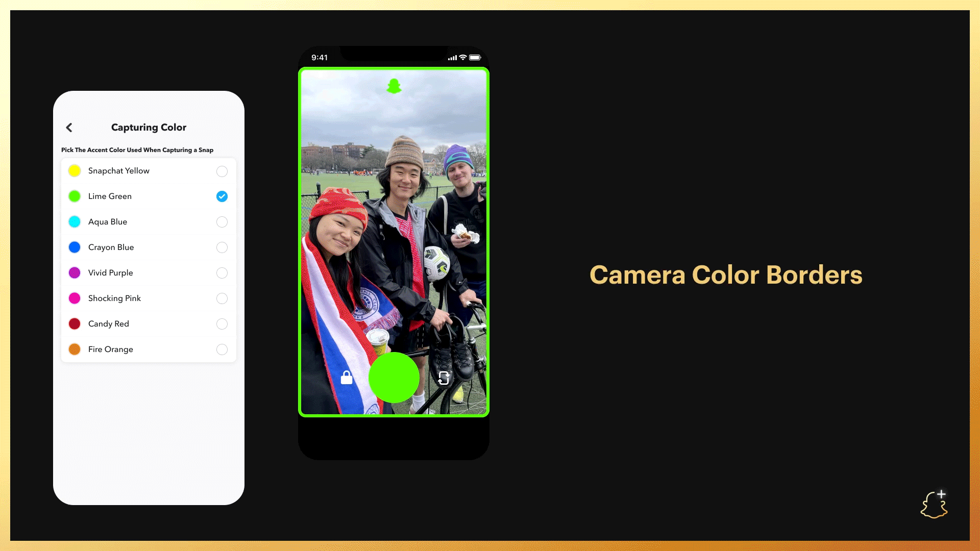Image resolution: width=980 pixels, height=551 pixels.
Task: Click the battery icon in status bar
Action: point(475,57)
